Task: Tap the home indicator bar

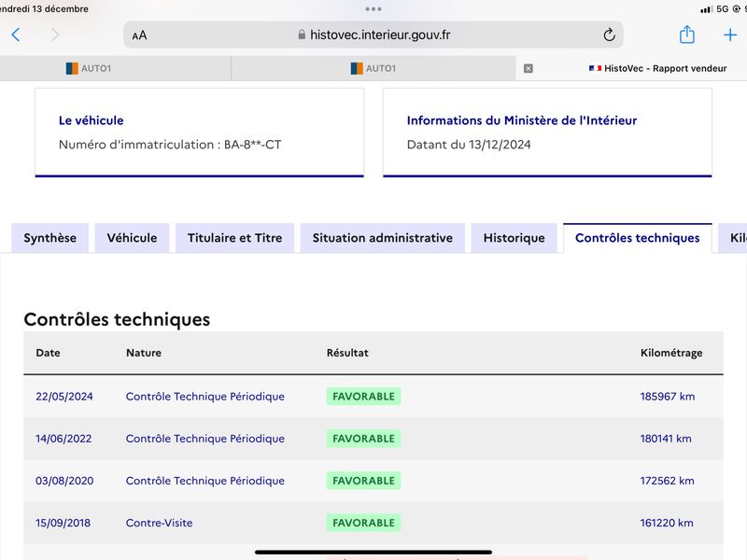Action: [x=373, y=553]
